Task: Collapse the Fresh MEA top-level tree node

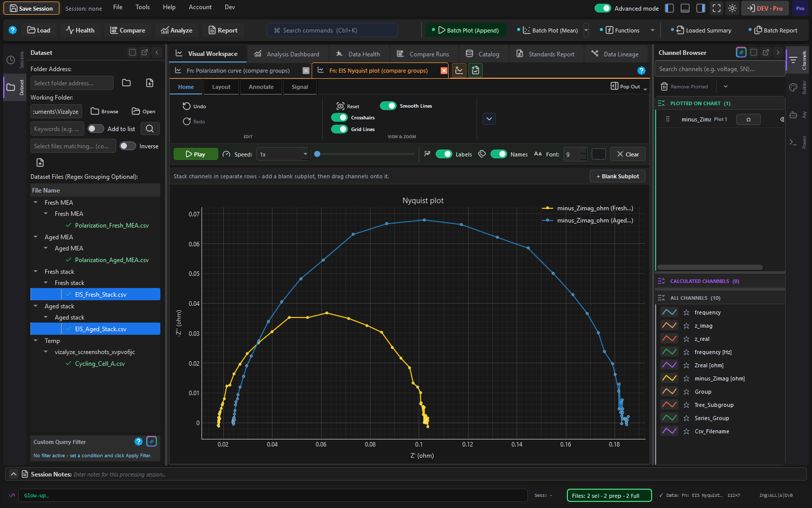Action: (x=36, y=202)
